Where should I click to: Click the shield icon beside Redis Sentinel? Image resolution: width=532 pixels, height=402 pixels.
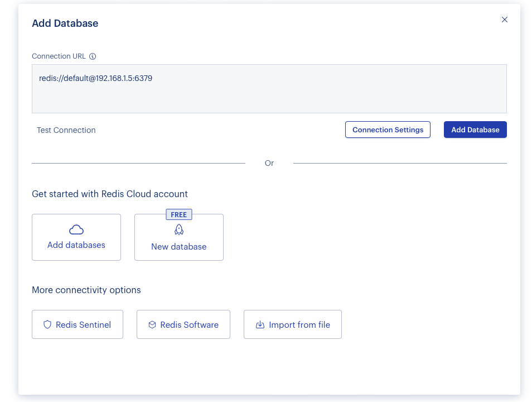coord(47,324)
